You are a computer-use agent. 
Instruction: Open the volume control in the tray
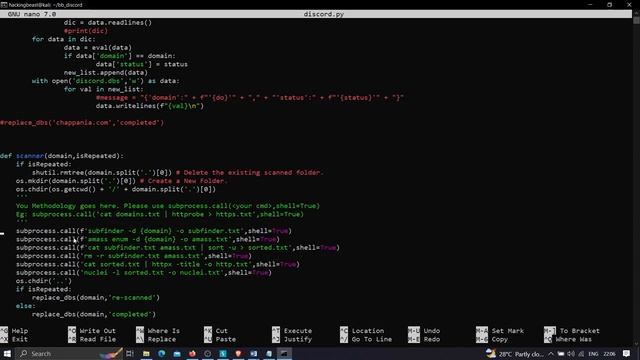[571, 354]
